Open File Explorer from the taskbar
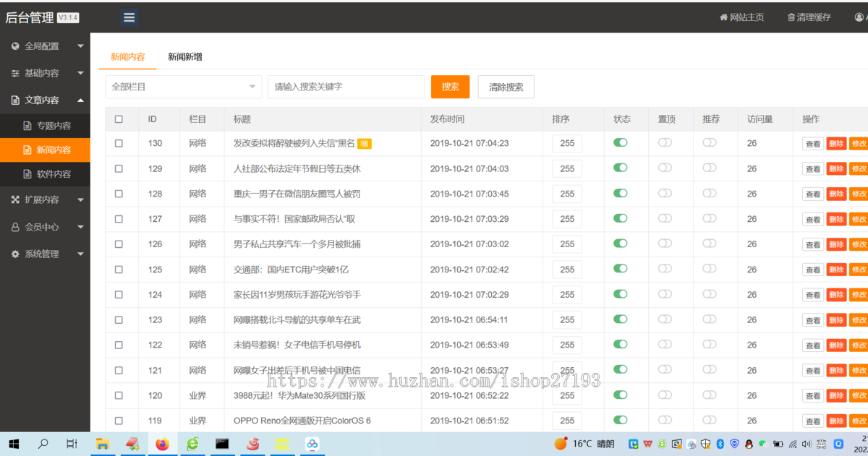868x456 pixels. click(x=103, y=444)
